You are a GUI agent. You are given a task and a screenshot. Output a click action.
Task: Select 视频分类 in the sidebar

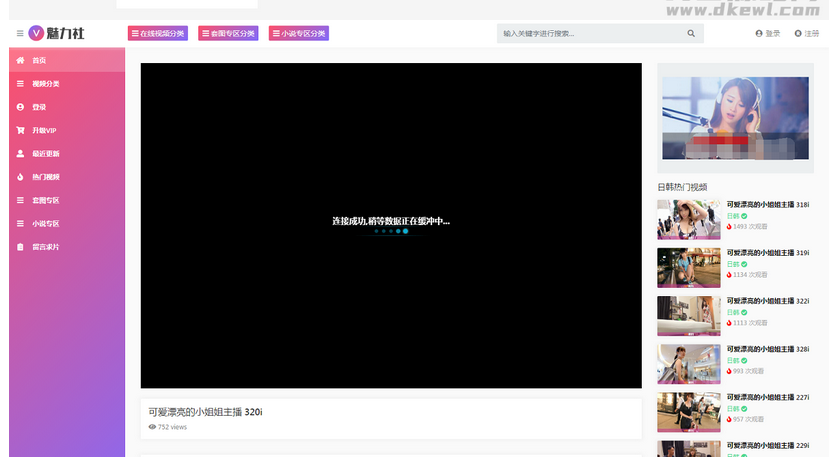tap(67, 84)
